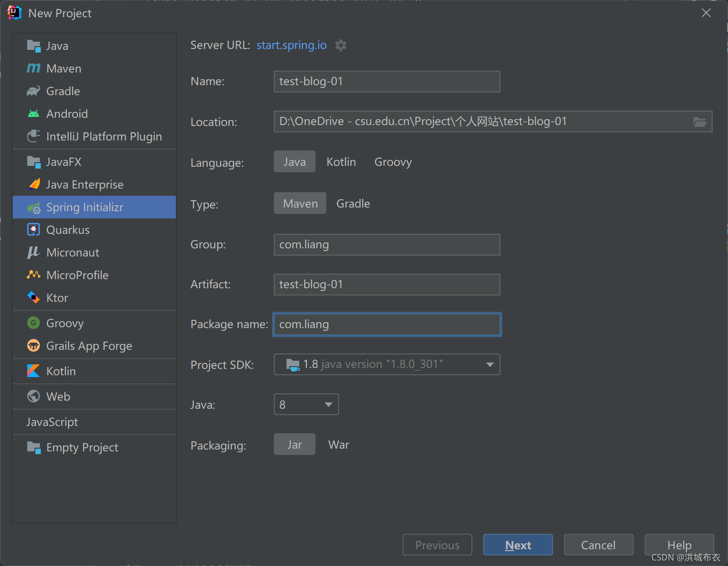Select Quarkus project type
Screen dimensions: 728x566
coord(94,230)
